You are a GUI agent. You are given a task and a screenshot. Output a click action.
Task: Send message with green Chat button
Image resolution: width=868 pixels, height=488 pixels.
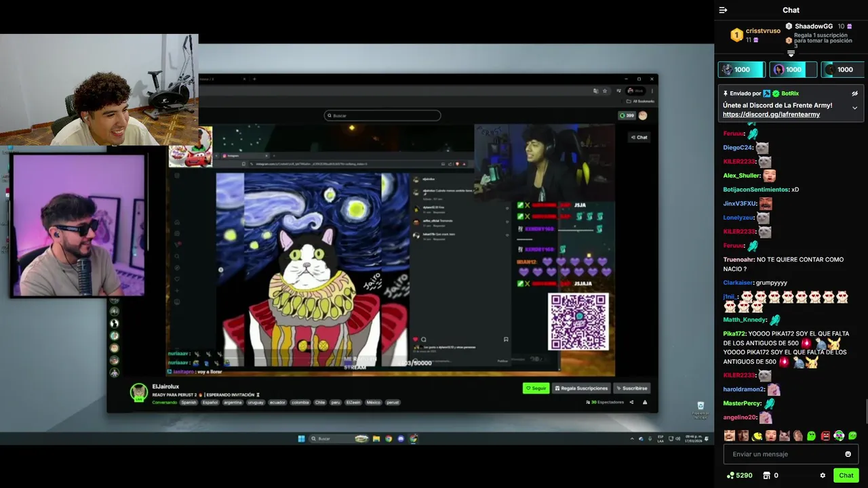846,475
